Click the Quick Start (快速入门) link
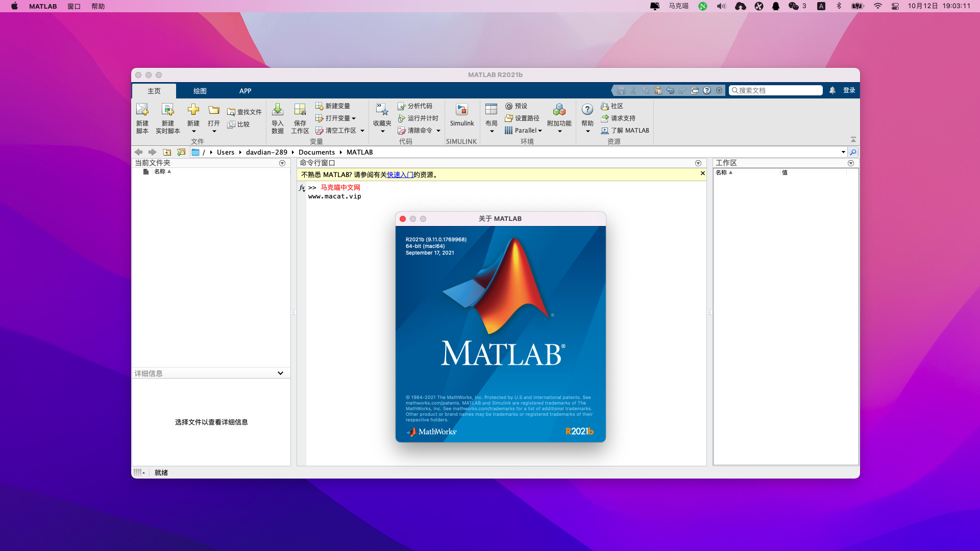 400,174
